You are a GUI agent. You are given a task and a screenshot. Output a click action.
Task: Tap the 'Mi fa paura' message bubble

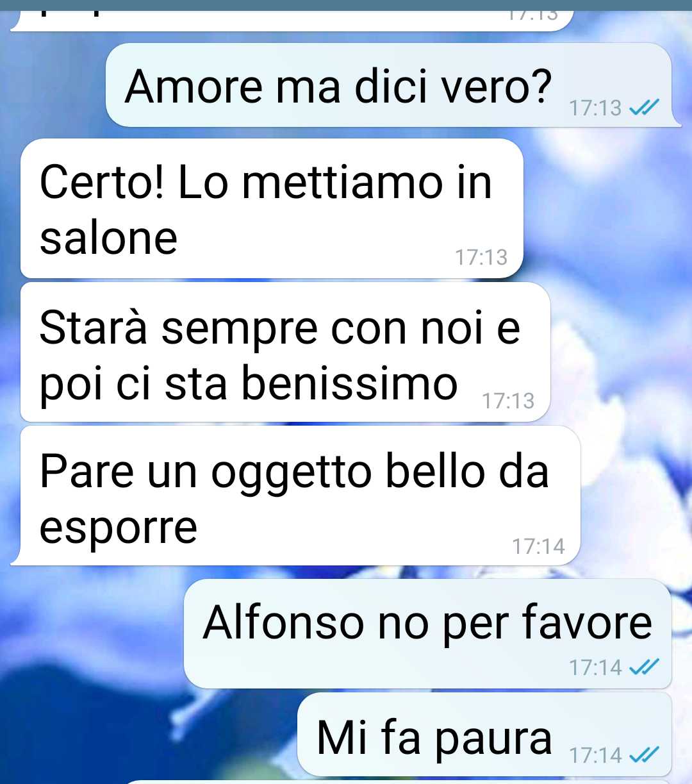click(x=485, y=735)
